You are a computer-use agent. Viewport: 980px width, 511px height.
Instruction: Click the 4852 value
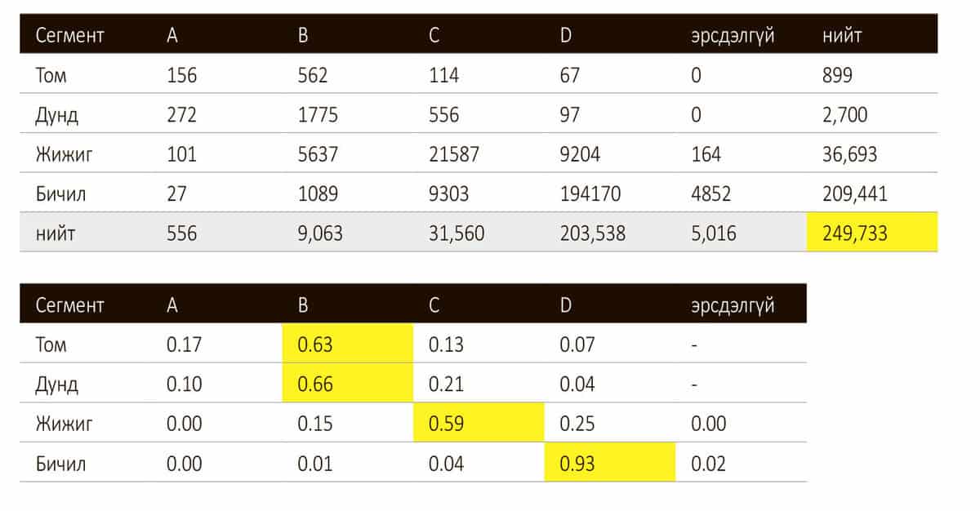point(711,194)
